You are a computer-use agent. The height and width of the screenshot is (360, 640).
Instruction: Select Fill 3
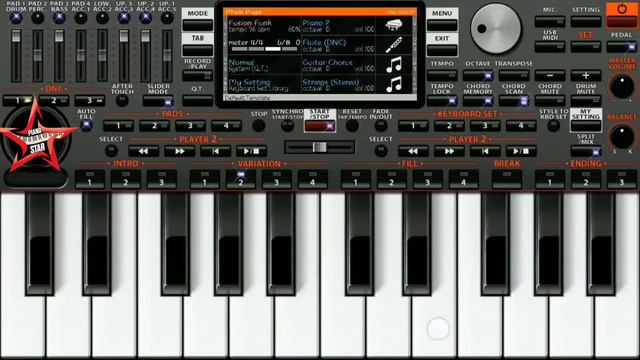[427, 179]
